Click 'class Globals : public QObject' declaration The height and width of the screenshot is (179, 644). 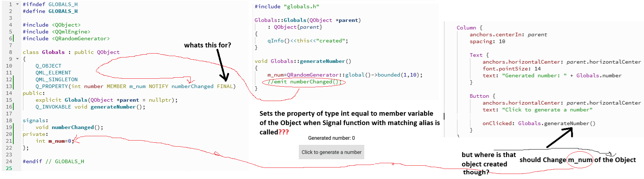pos(71,52)
